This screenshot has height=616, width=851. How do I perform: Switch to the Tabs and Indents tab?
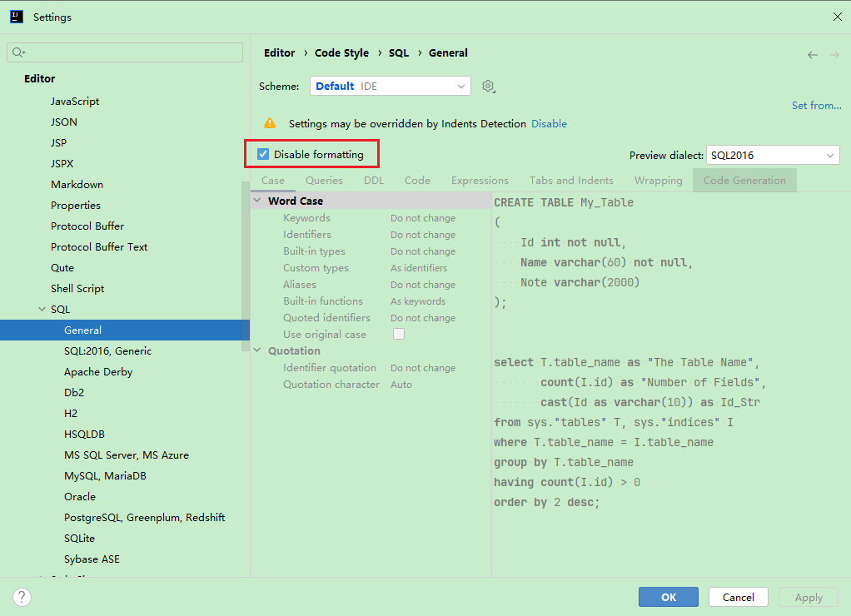[571, 180]
